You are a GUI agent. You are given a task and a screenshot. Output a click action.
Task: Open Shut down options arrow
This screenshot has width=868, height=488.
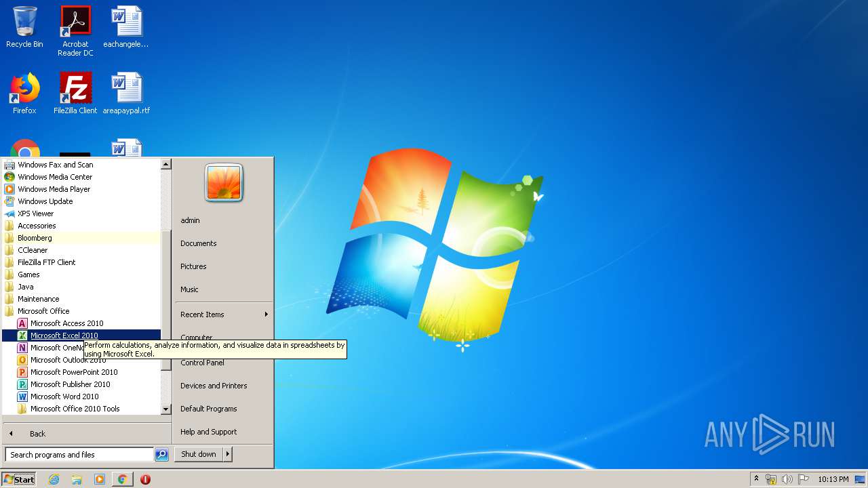click(x=228, y=454)
